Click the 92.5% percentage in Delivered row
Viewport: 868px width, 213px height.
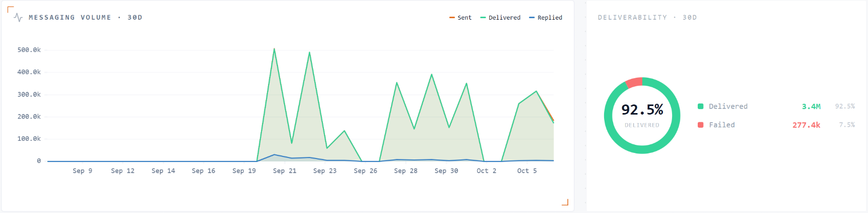coord(845,107)
